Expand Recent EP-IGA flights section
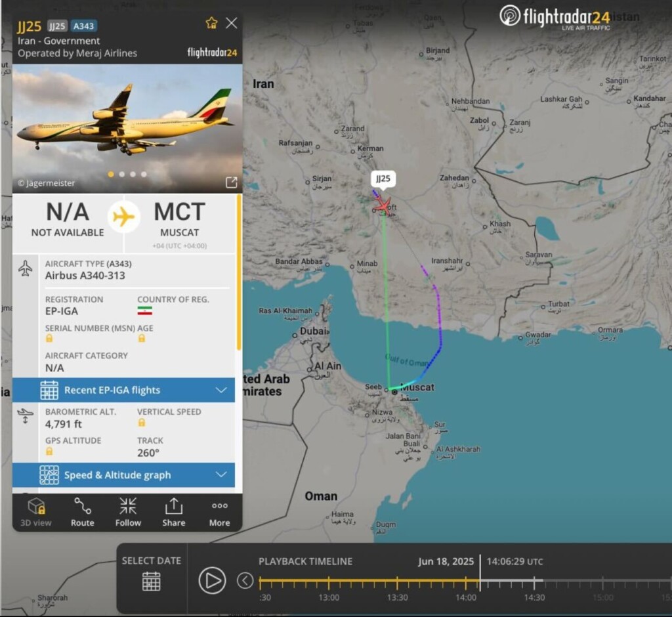 click(123, 390)
